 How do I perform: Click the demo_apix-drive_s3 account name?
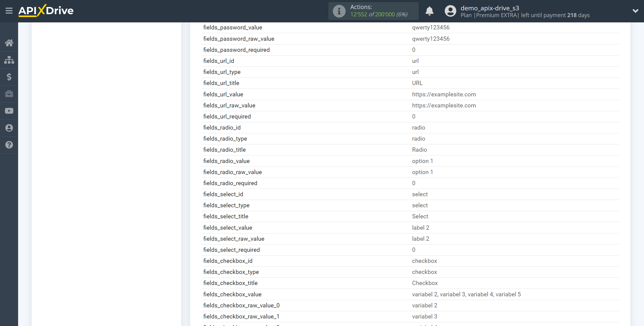(x=490, y=8)
